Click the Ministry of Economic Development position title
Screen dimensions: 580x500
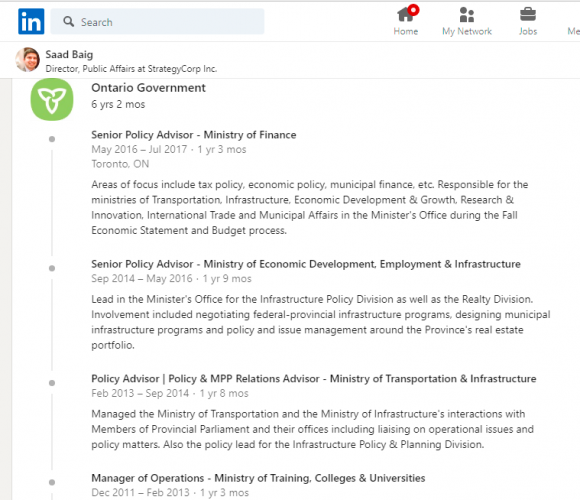(x=306, y=264)
